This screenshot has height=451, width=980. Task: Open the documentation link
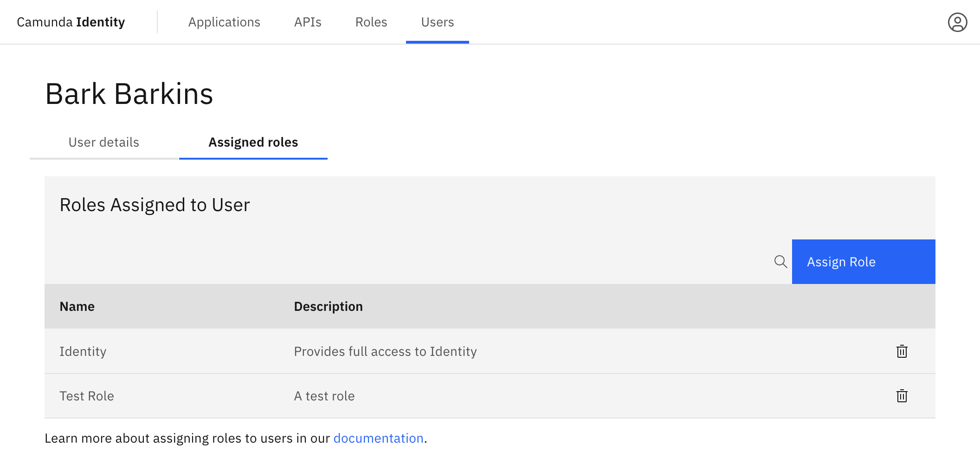click(x=378, y=438)
